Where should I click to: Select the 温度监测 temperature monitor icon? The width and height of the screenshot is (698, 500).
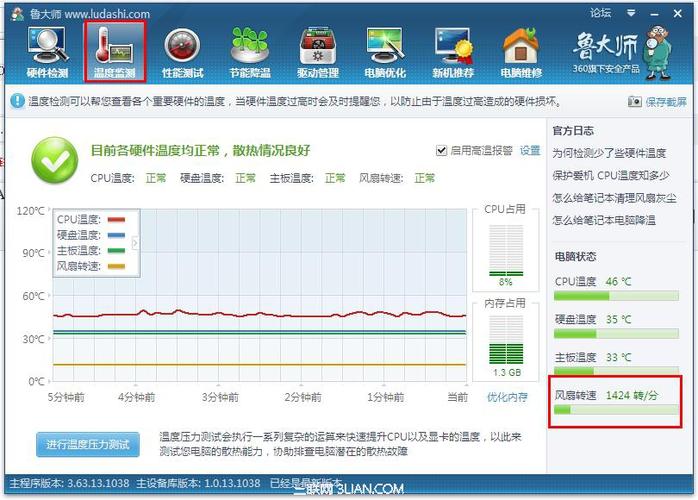(114, 52)
